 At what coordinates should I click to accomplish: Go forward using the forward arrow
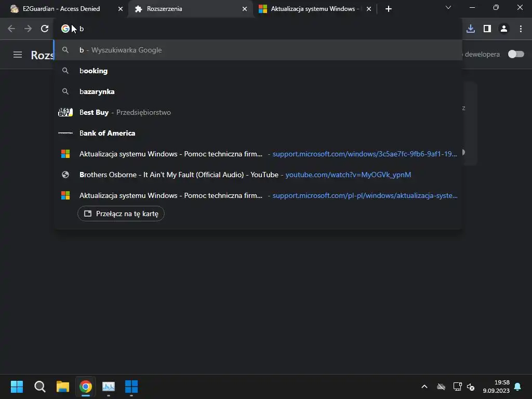pos(28,29)
